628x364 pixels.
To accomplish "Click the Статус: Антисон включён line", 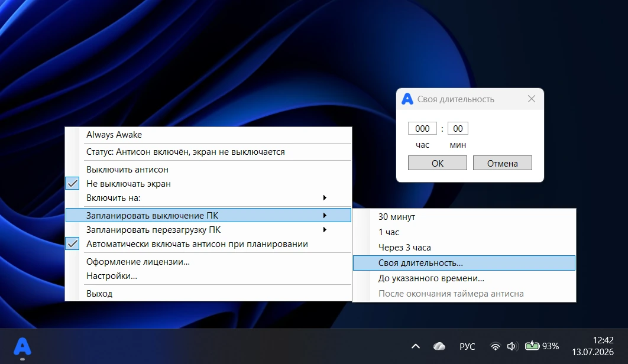I will pos(208,152).
